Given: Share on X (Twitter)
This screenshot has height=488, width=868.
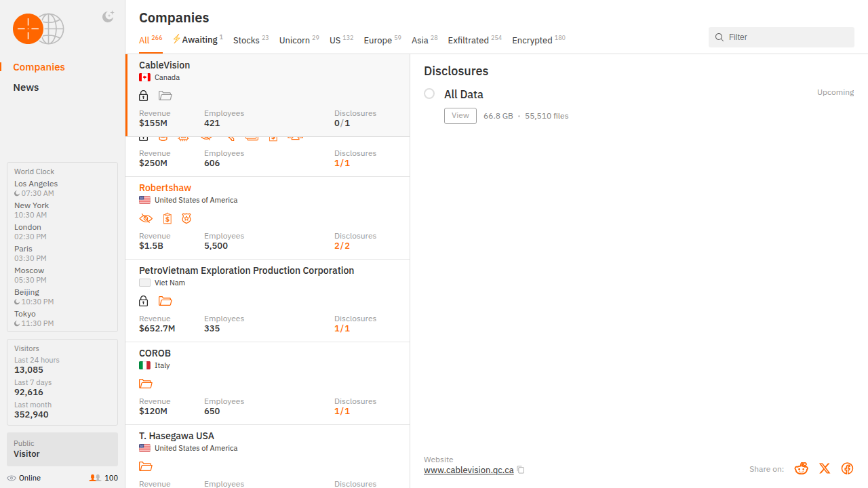Looking at the screenshot, I should click(825, 468).
